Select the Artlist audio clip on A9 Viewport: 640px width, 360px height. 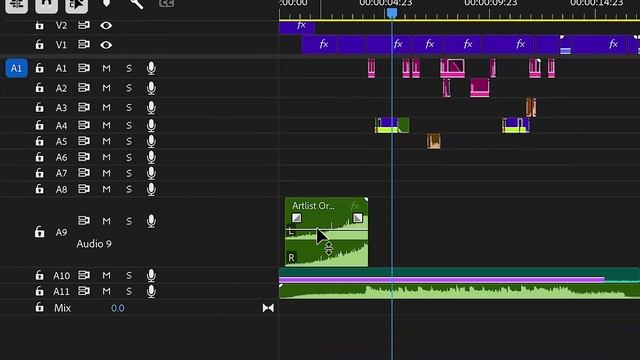(x=326, y=232)
